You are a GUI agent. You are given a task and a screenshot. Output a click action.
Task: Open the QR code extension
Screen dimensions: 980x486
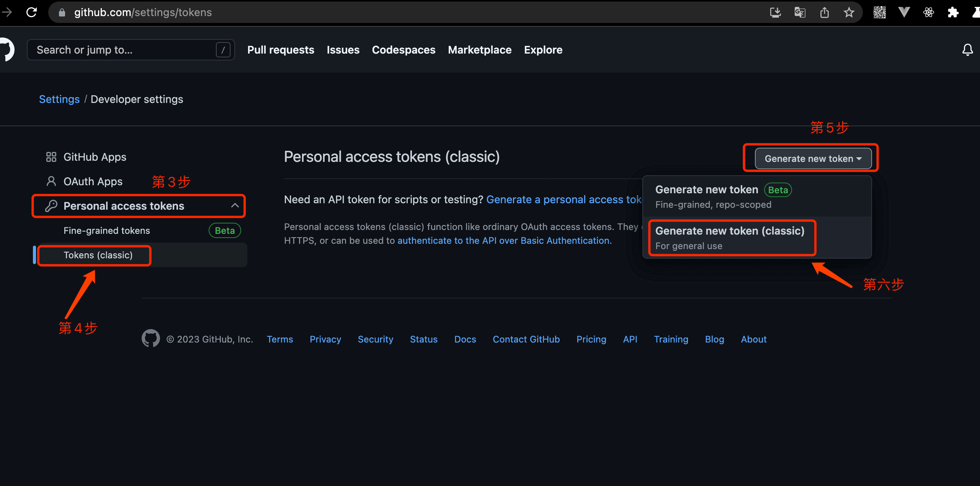point(879,13)
